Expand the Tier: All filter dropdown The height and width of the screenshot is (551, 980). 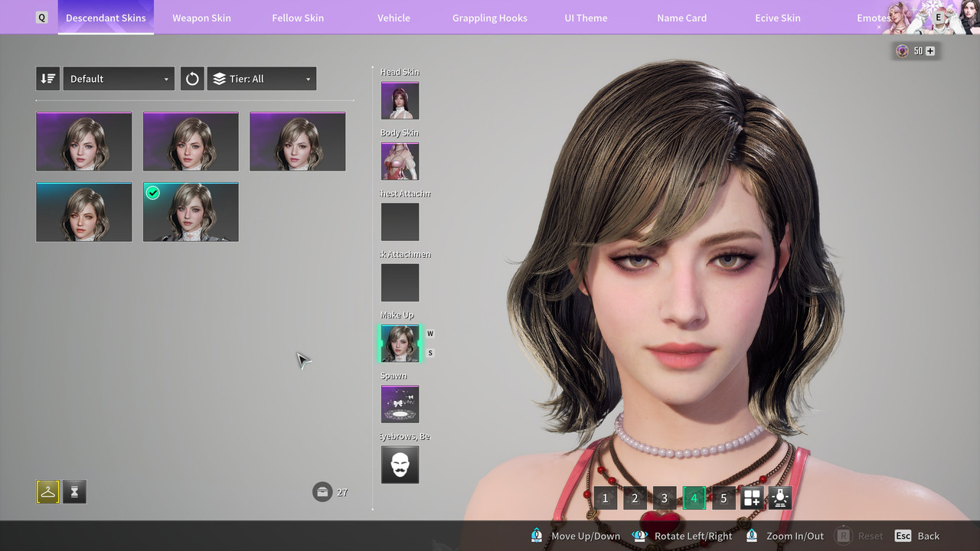coord(262,79)
